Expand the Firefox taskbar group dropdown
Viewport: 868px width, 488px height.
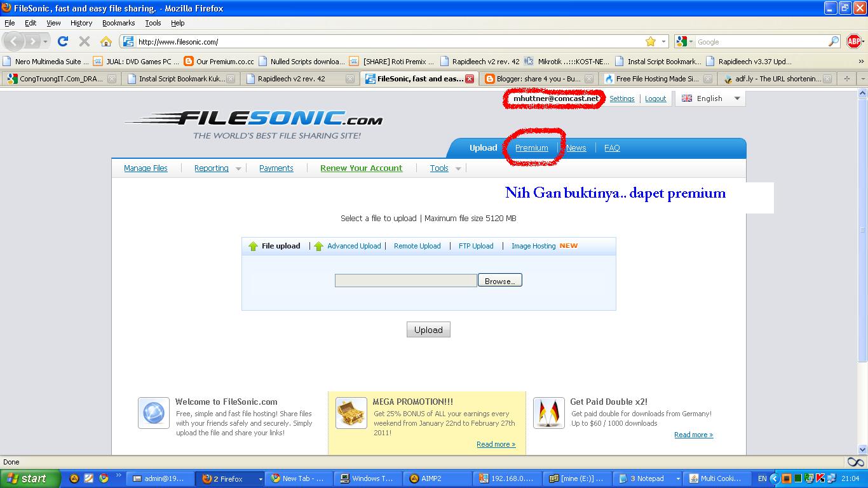coord(260,478)
